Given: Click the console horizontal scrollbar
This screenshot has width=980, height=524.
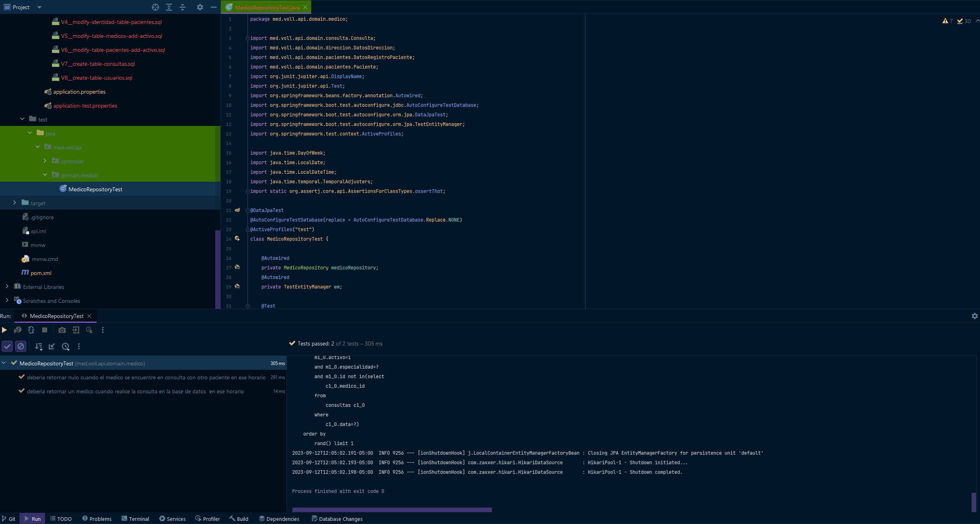Looking at the screenshot, I should pos(392,510).
